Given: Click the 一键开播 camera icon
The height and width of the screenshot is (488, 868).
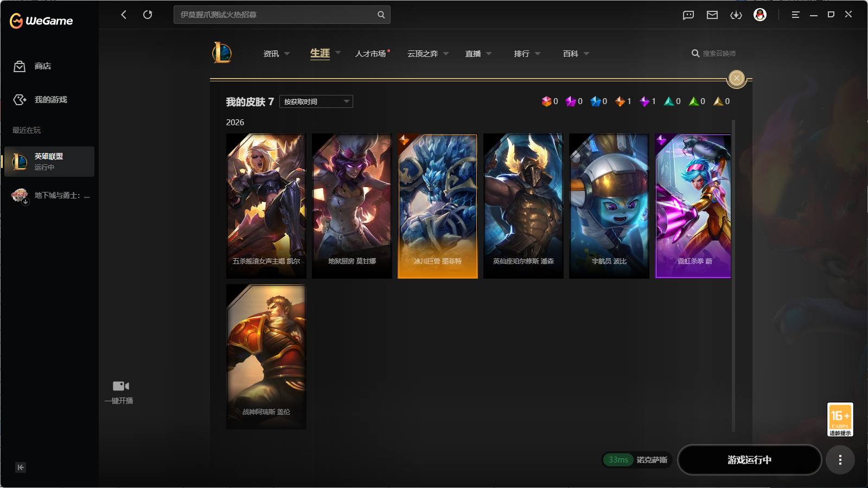Looking at the screenshot, I should (120, 386).
